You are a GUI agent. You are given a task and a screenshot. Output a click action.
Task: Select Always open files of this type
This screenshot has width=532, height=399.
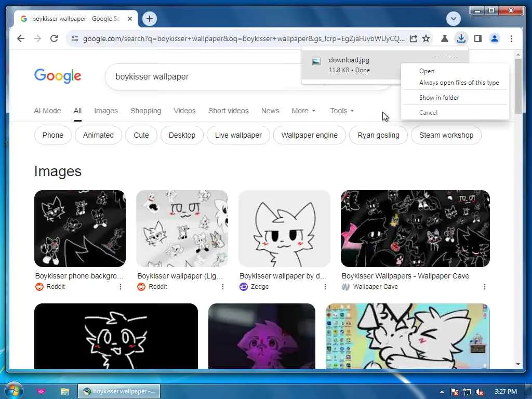pos(459,83)
